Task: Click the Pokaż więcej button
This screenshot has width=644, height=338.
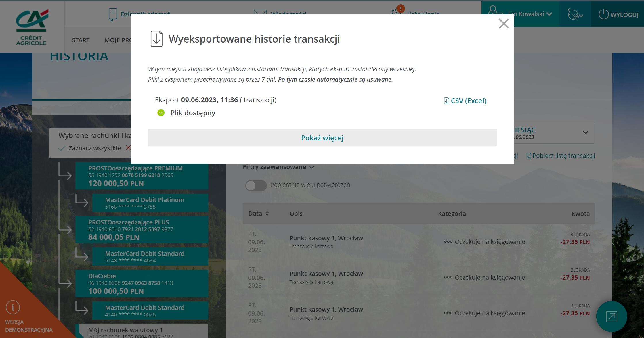Action: click(x=322, y=138)
